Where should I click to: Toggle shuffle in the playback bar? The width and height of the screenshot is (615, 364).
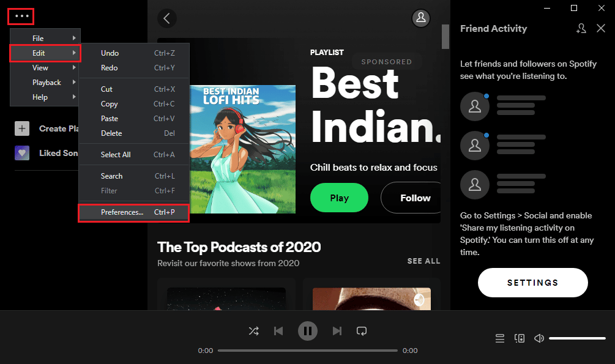coord(254,331)
